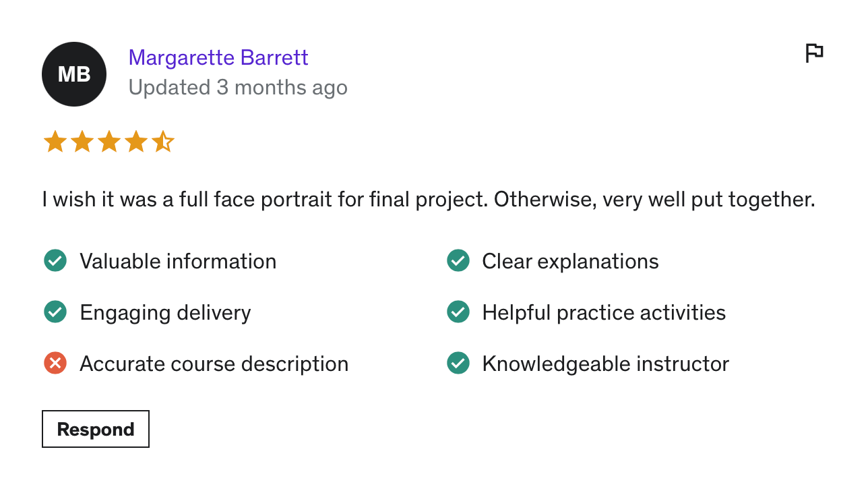The height and width of the screenshot is (491, 868).
Task: Click the 'Updated 3 months ago' timestamp
Action: [238, 88]
